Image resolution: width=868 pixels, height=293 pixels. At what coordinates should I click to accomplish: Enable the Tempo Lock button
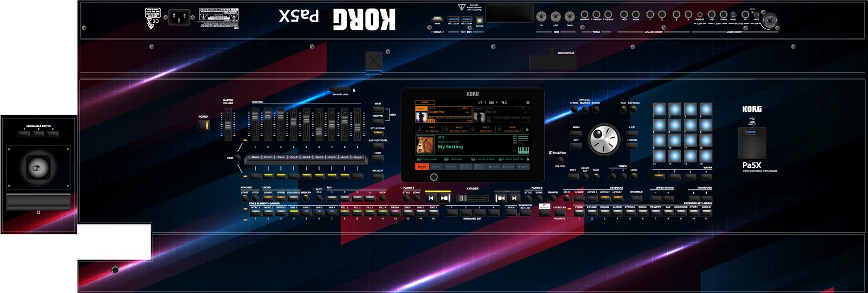(x=634, y=176)
